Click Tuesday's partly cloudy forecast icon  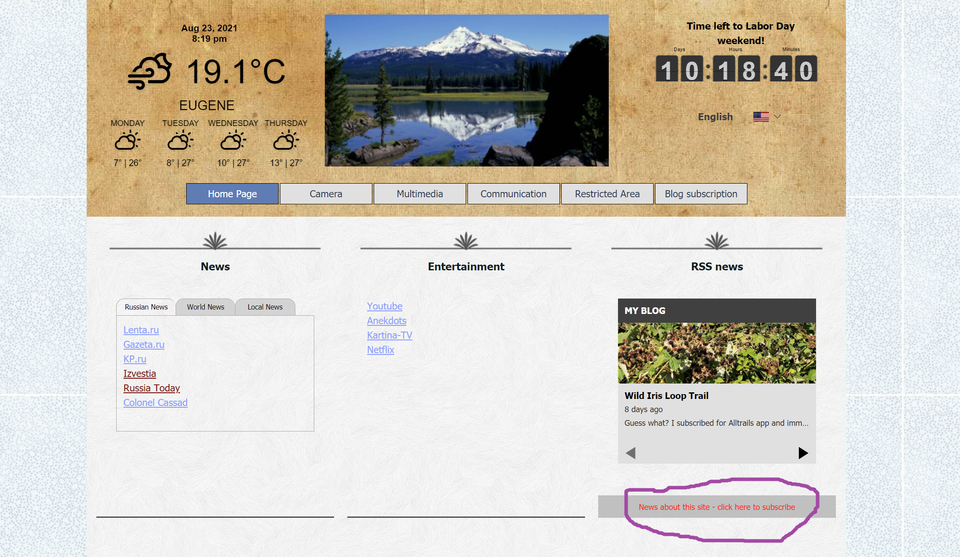point(180,141)
